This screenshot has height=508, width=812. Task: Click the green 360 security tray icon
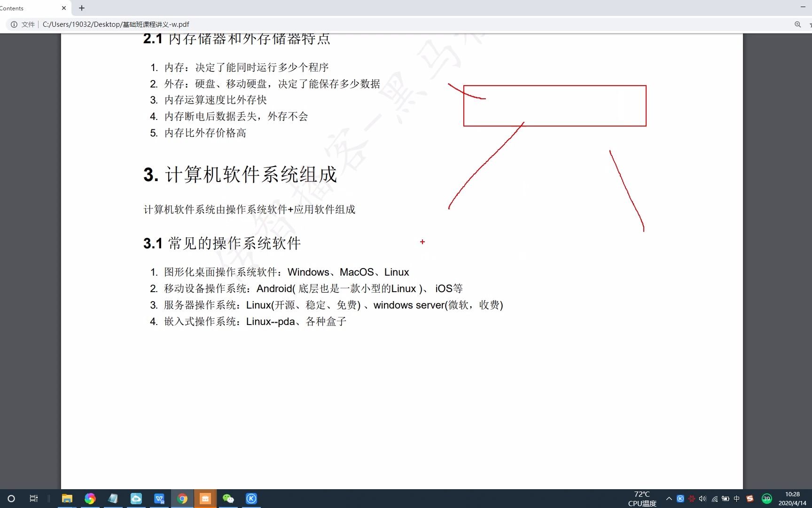coord(766,499)
